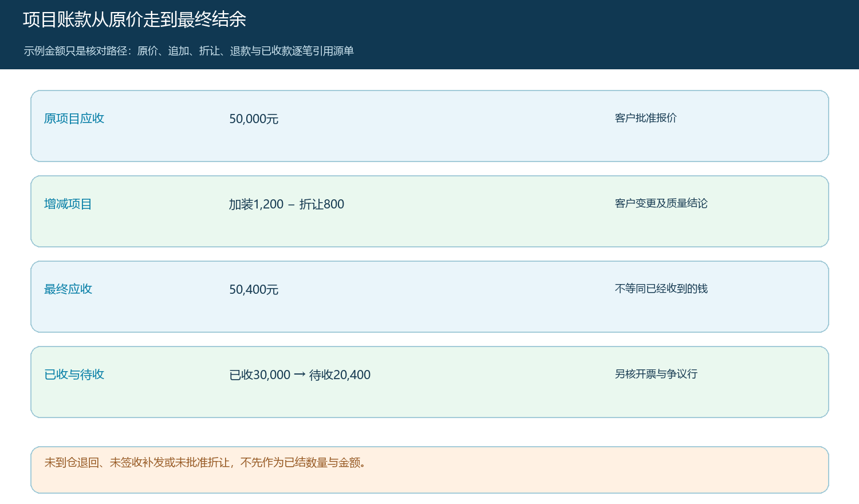Click 已收30,000 → 待收20,400 text
This screenshot has height=504, width=859.
coord(300,375)
